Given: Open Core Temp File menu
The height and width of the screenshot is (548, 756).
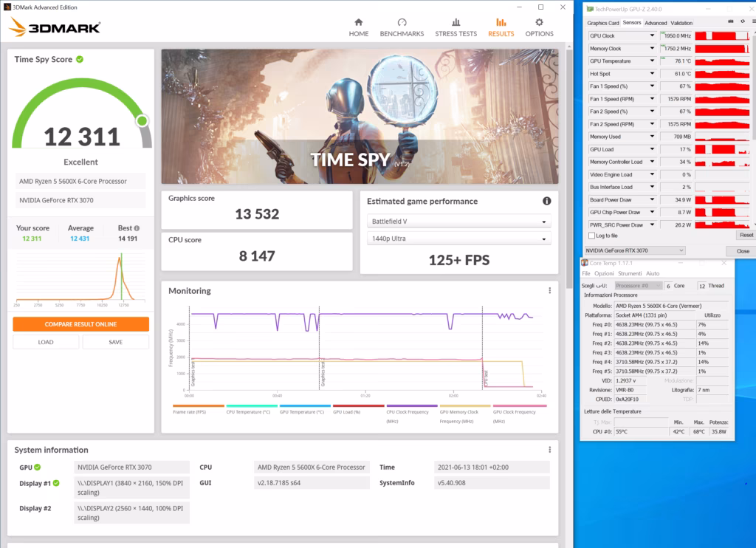Looking at the screenshot, I should pos(585,273).
